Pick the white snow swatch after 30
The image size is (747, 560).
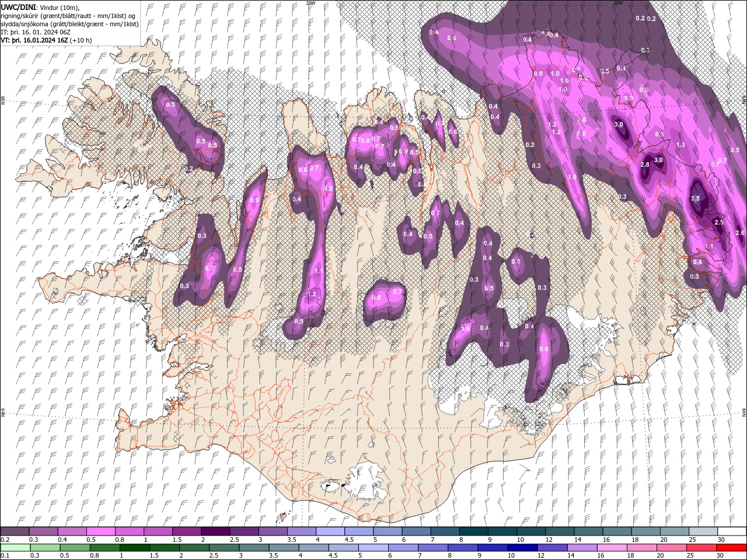[x=732, y=531]
